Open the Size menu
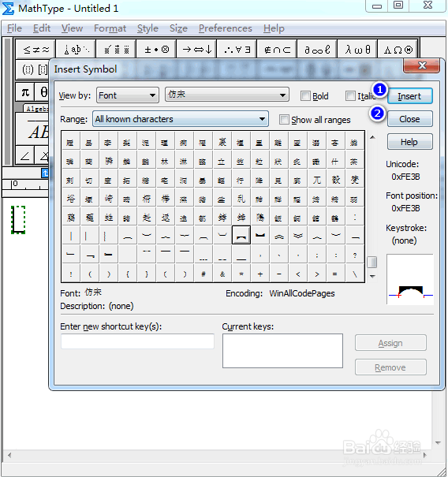The image size is (448, 477). coord(178,28)
